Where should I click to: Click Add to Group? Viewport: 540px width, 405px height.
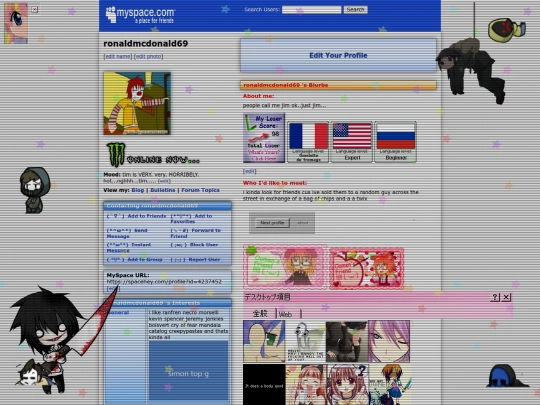134,260
